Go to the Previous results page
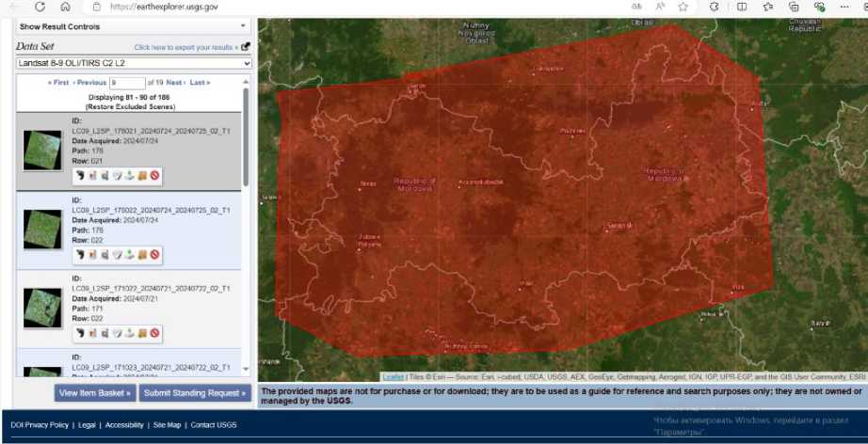 [89, 83]
